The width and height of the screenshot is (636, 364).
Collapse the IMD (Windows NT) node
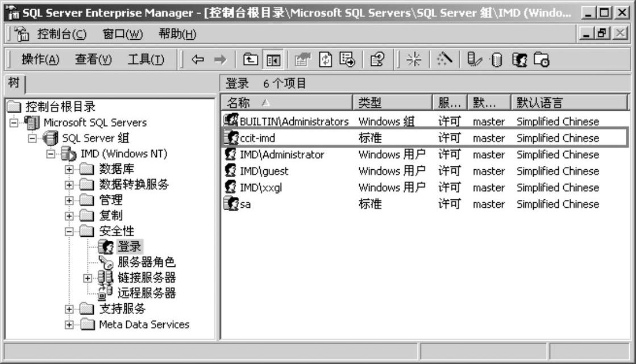tap(51, 154)
